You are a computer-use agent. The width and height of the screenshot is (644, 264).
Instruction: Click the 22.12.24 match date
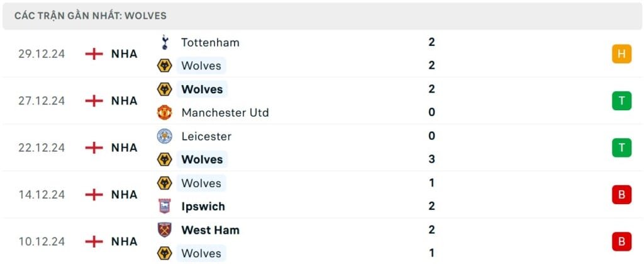42,147
